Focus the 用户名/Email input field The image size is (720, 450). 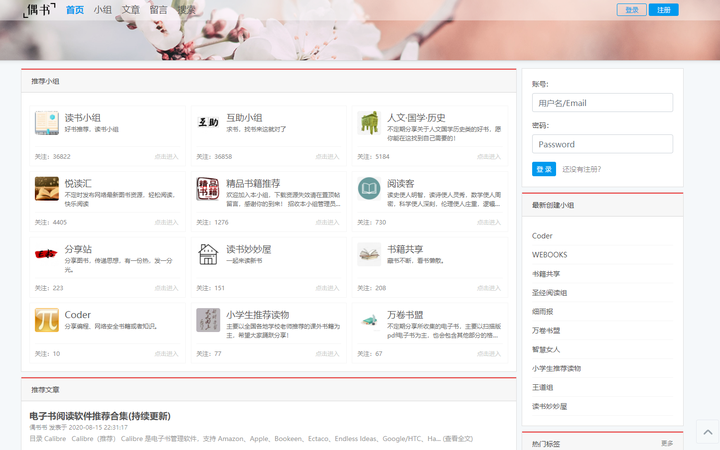click(x=602, y=103)
